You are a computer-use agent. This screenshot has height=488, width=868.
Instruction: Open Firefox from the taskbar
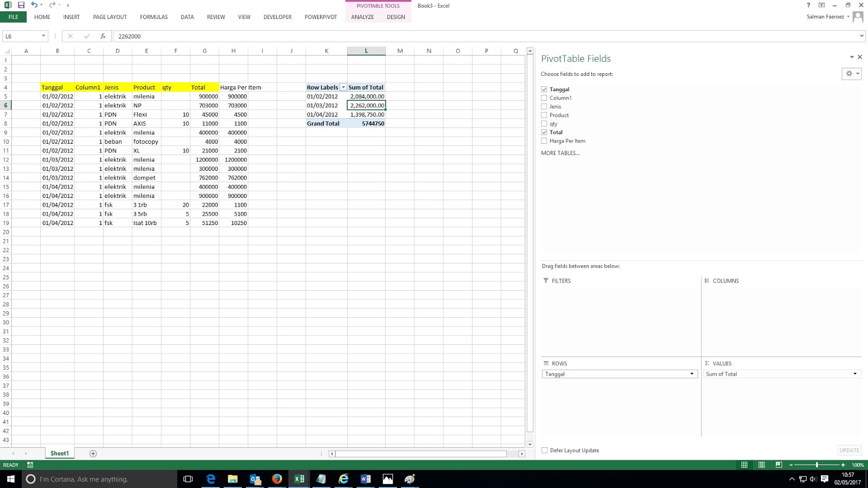click(277, 479)
